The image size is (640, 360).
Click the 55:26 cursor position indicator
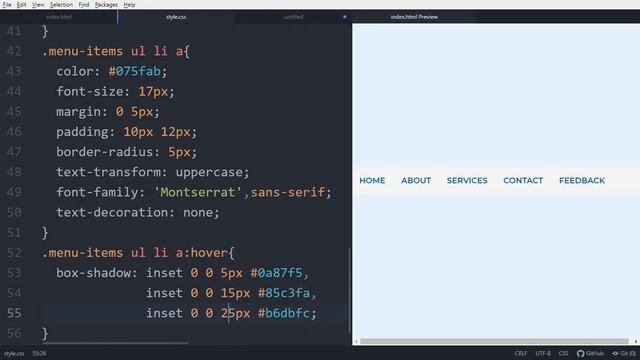point(39,353)
